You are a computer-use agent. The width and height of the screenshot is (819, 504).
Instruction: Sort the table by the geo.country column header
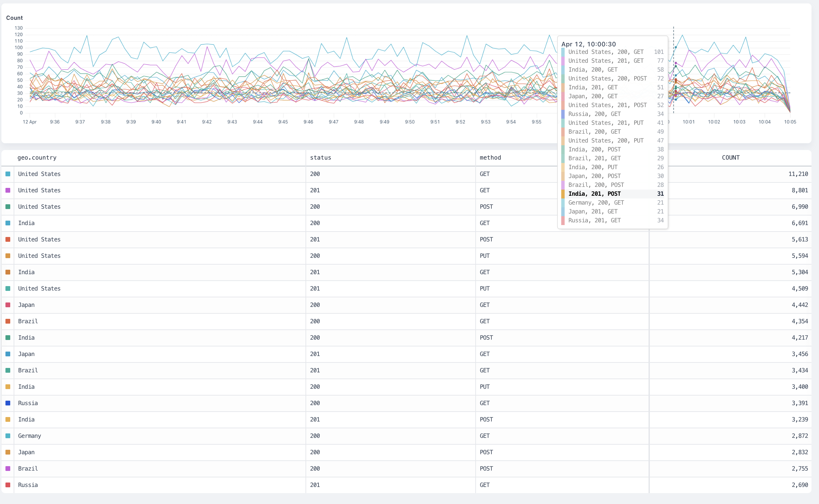pos(37,158)
